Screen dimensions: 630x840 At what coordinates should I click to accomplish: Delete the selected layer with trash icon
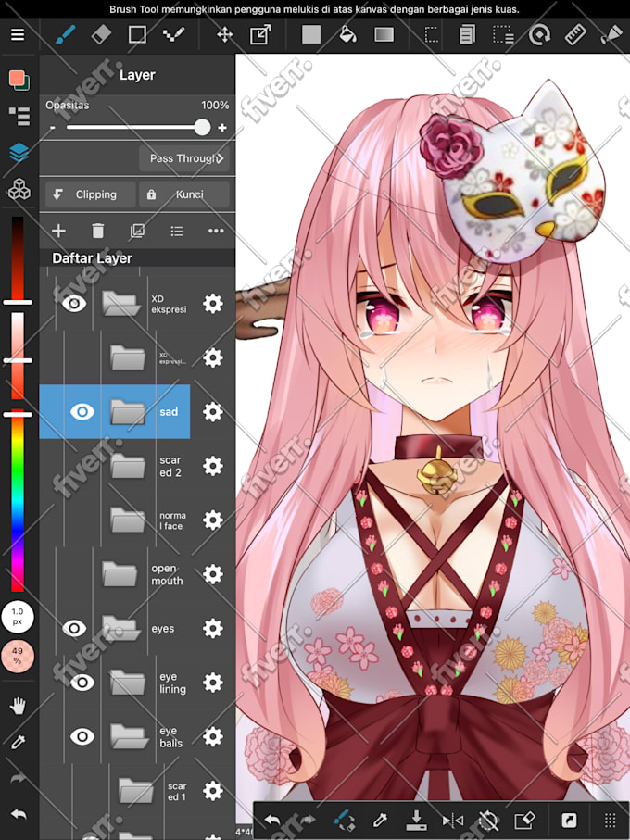97,231
